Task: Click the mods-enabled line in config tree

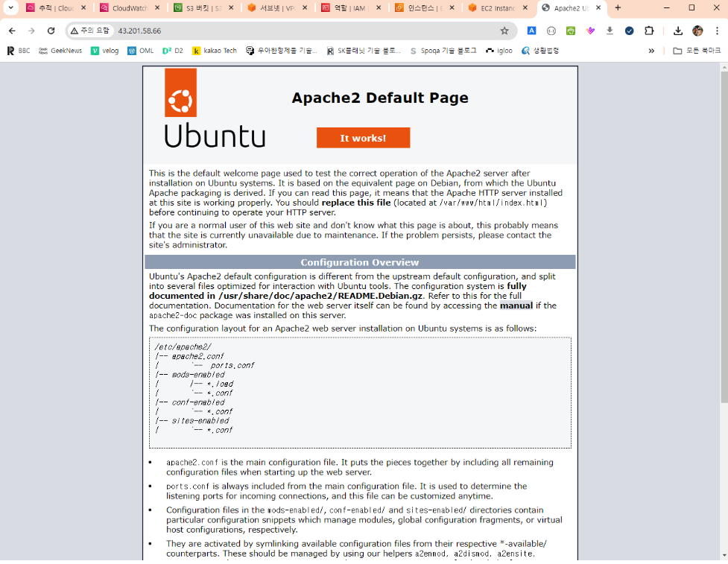Action: click(190, 375)
